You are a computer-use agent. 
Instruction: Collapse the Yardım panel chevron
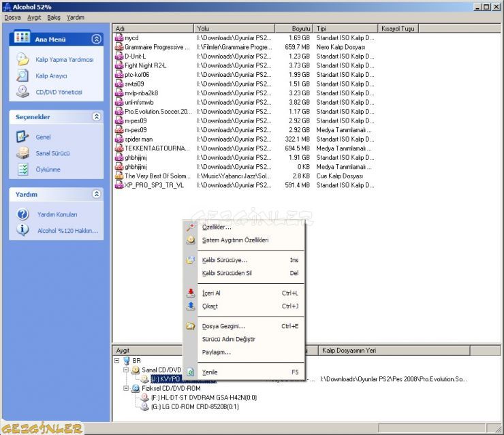click(96, 194)
